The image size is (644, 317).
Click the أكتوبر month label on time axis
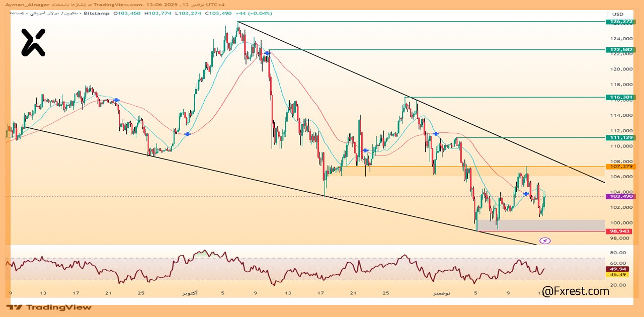click(x=189, y=293)
